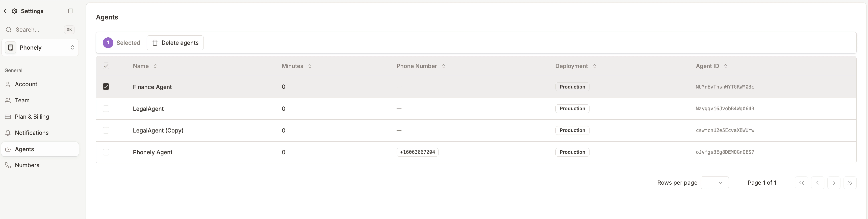Click the Delete agents button
The image size is (868, 219).
click(175, 42)
